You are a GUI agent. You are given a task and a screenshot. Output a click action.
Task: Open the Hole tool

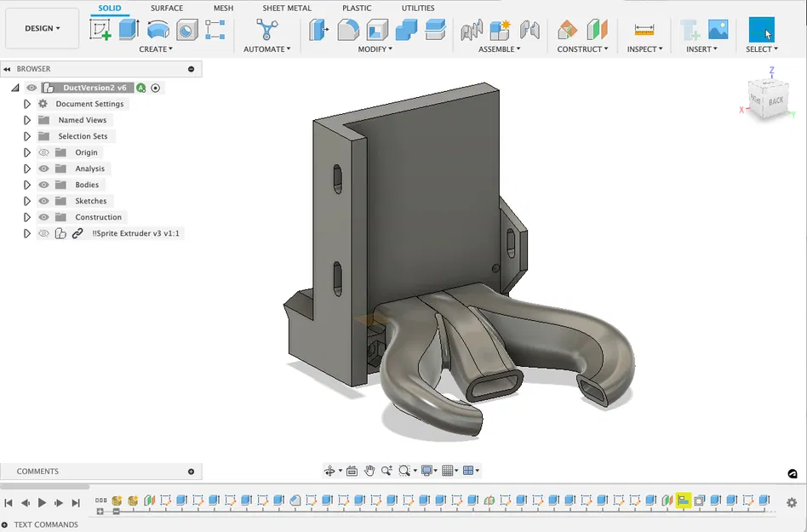point(186,29)
